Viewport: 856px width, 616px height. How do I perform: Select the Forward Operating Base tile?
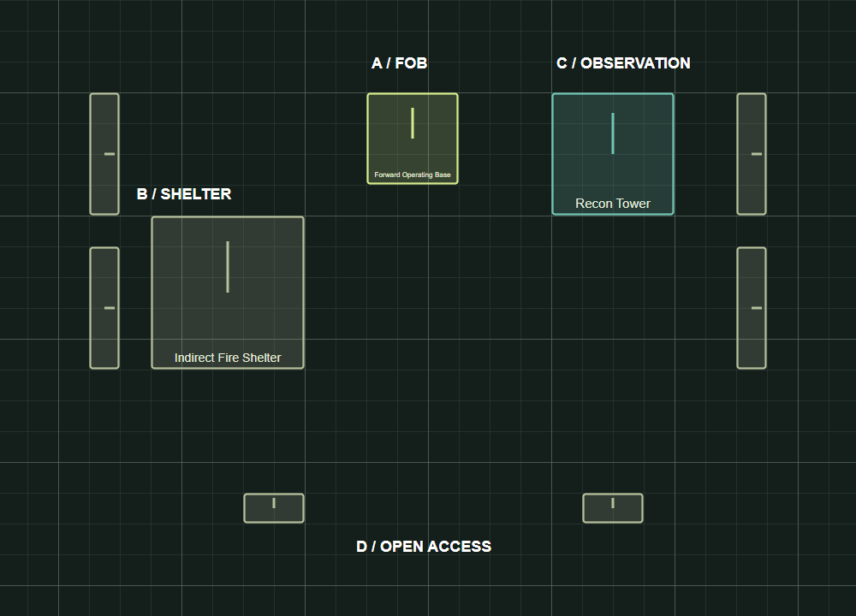coord(413,139)
